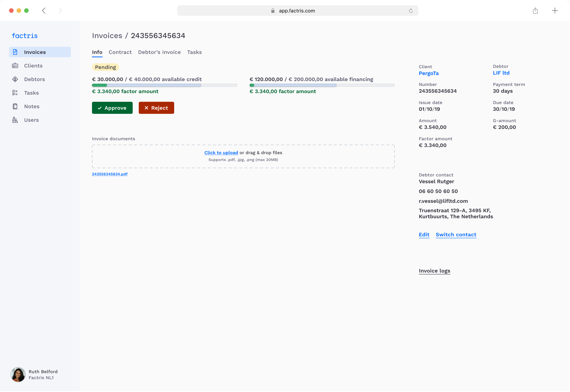Click the browser share icon

pos(536,11)
